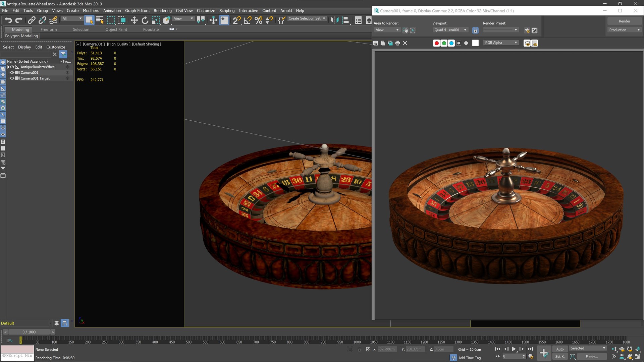Open the Graph Editors menu
The height and width of the screenshot is (362, 644).
click(137, 11)
